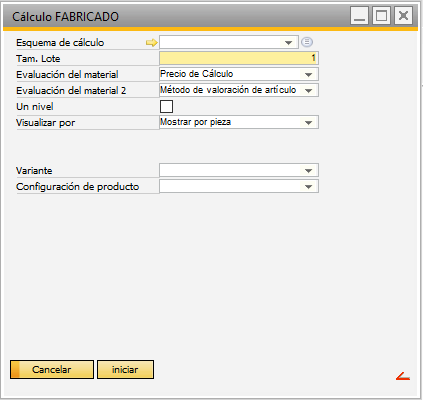
Task: Click the Método de valoración de artículo value
Action: [x=228, y=90]
